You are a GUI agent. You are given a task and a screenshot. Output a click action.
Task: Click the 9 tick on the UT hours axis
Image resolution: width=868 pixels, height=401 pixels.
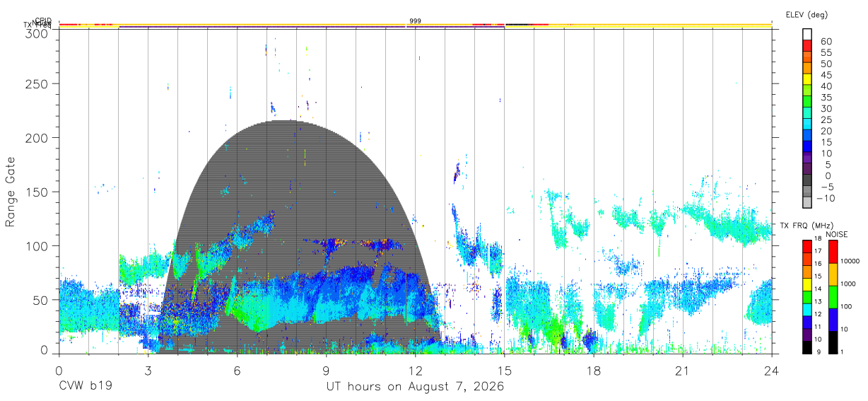(x=326, y=371)
